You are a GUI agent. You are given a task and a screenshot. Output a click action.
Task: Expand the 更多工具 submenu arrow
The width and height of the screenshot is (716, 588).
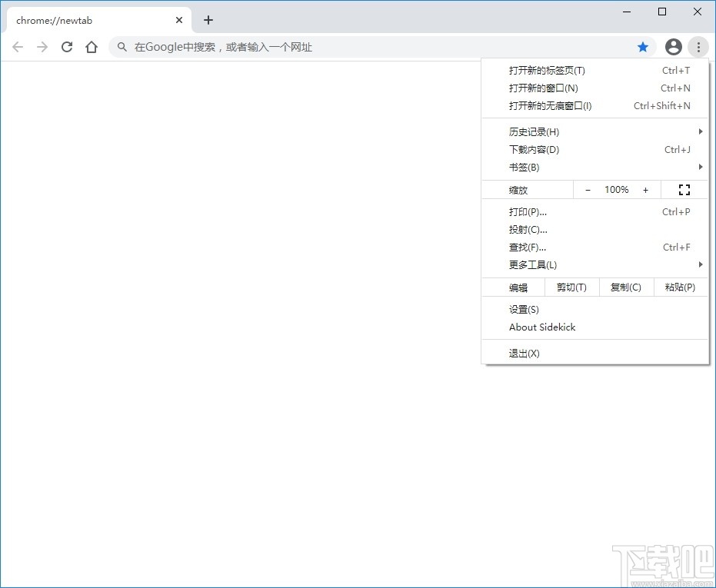pyautogui.click(x=701, y=264)
